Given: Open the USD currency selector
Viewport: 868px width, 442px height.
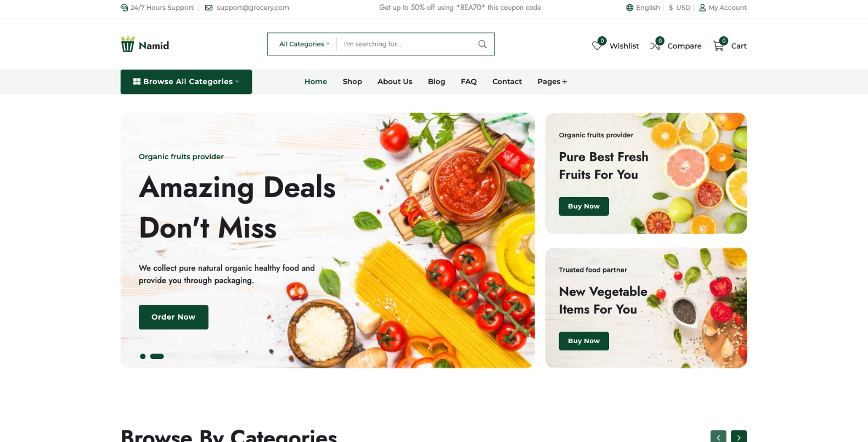Looking at the screenshot, I should point(680,8).
